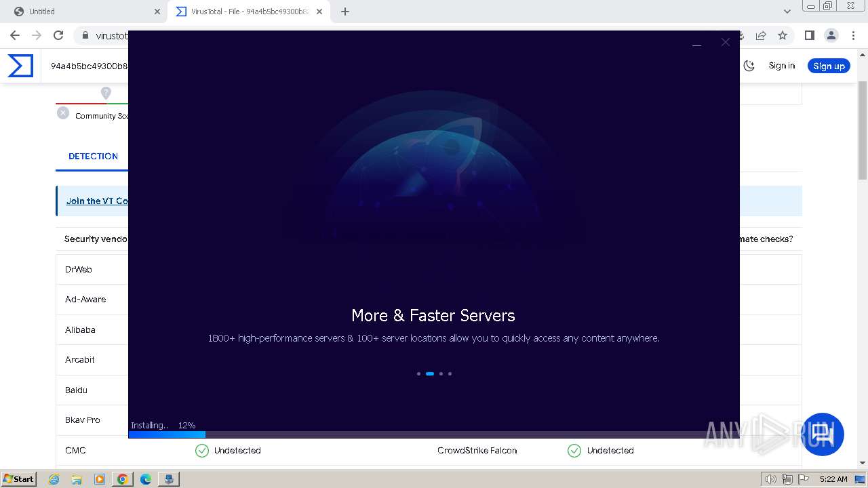Expand the tab search dropdown arrow
Viewport: 868px width, 488px height.
click(x=787, y=12)
